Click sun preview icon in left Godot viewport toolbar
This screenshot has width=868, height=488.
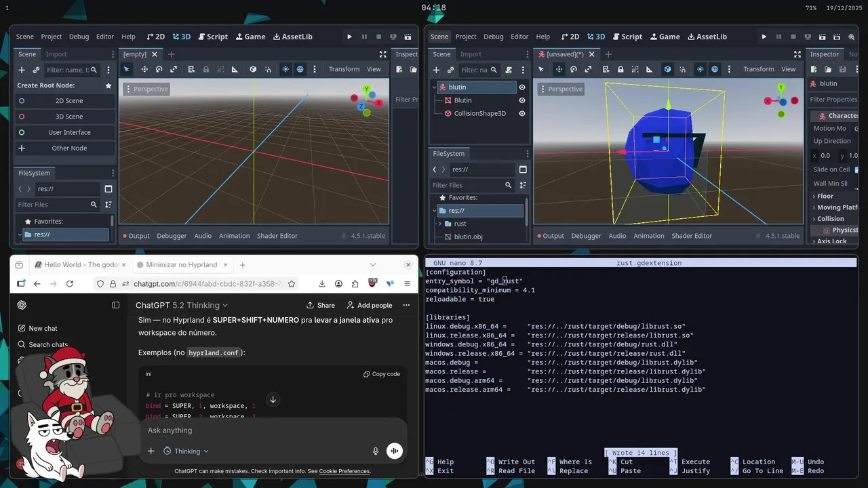tap(285, 69)
